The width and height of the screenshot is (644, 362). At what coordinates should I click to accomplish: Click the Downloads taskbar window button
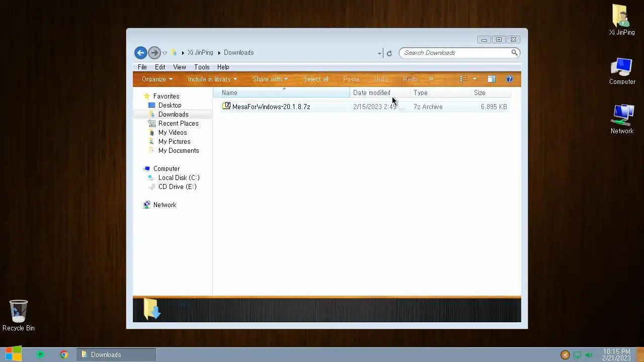coord(116,354)
